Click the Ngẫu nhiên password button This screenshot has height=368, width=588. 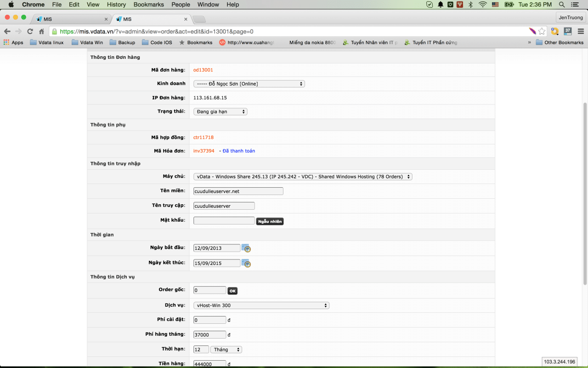pyautogui.click(x=270, y=222)
